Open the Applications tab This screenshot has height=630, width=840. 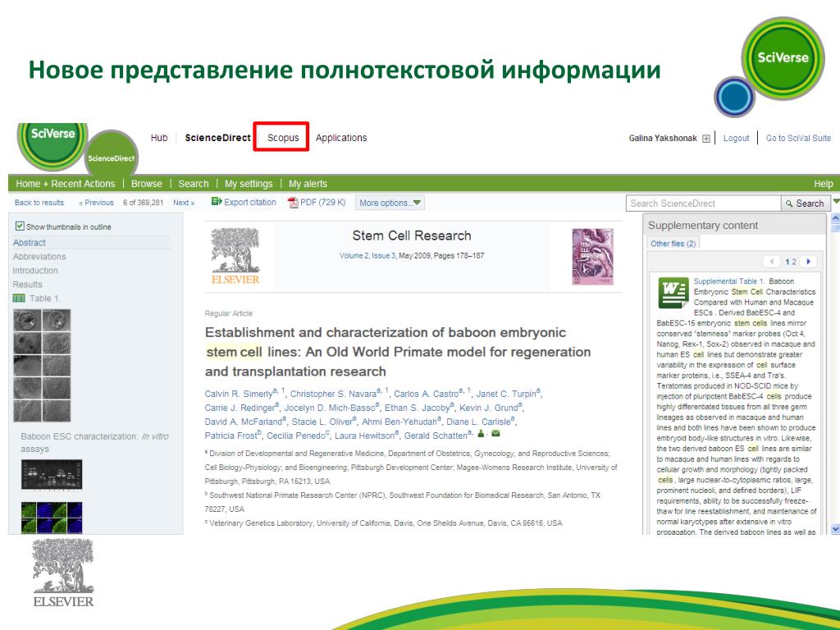(x=341, y=138)
